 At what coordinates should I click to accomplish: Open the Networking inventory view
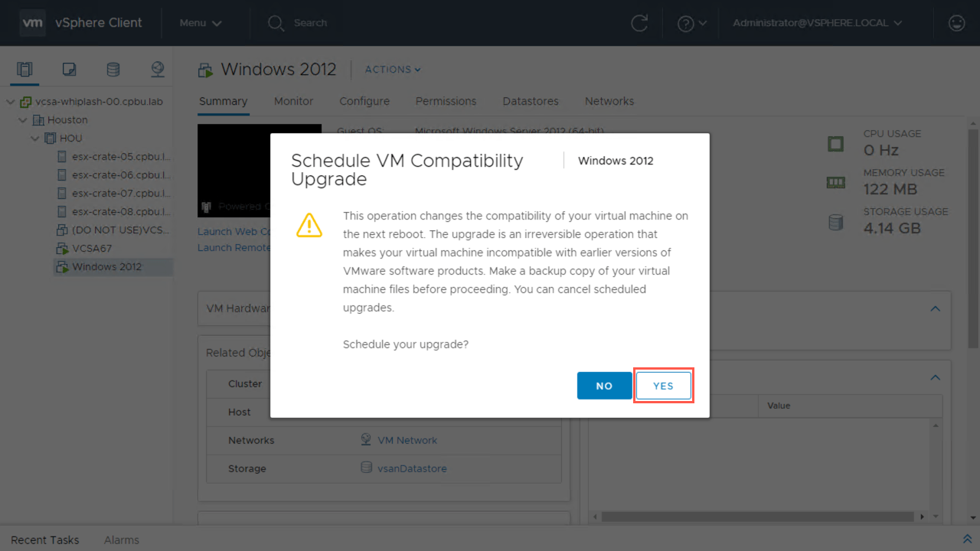tap(158, 70)
